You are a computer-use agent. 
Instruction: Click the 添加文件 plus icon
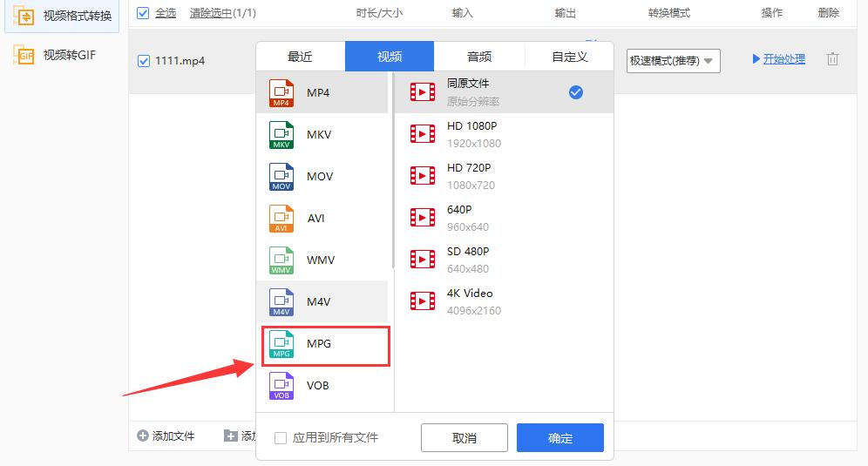(x=143, y=436)
